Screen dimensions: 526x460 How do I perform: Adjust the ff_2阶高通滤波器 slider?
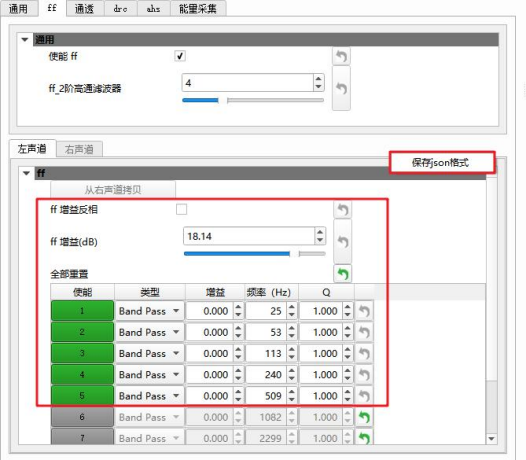tap(253, 100)
